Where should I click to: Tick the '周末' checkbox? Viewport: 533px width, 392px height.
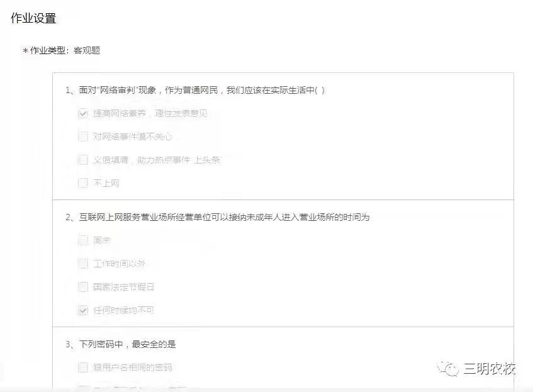coord(83,240)
